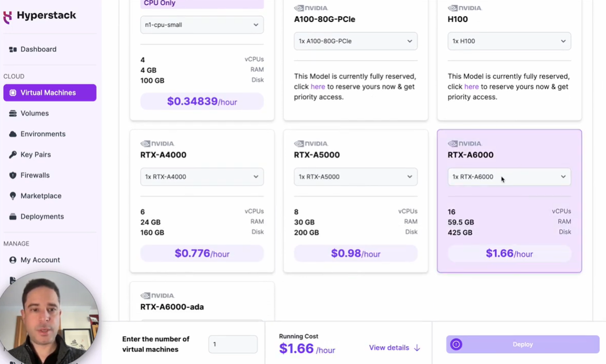The image size is (606, 364).
Task: Expand the 1x RTX-A5000 dropdown
Action: pos(356,177)
